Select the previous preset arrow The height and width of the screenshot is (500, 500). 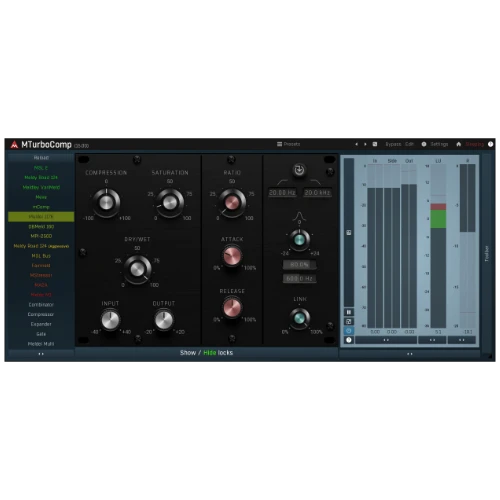pos(357,144)
